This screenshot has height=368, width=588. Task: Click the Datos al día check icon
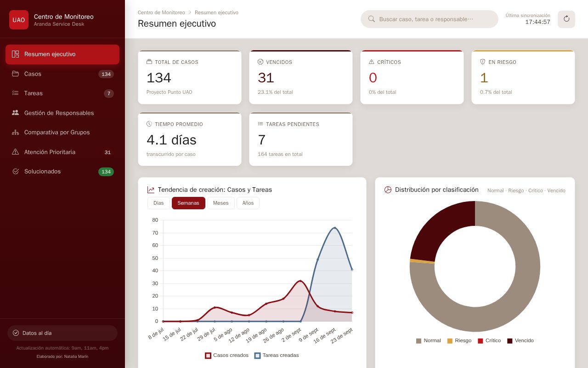(16, 333)
